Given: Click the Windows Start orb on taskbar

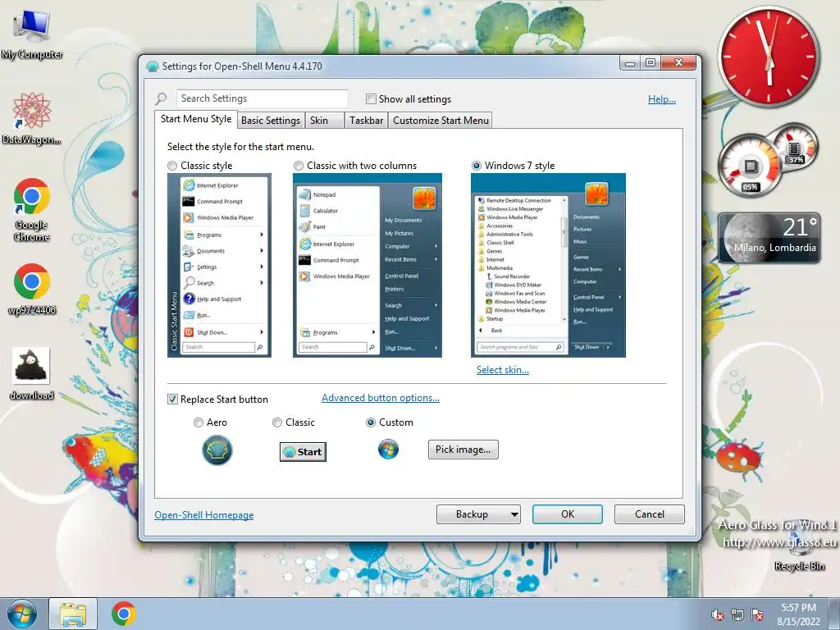Looking at the screenshot, I should tap(22, 614).
